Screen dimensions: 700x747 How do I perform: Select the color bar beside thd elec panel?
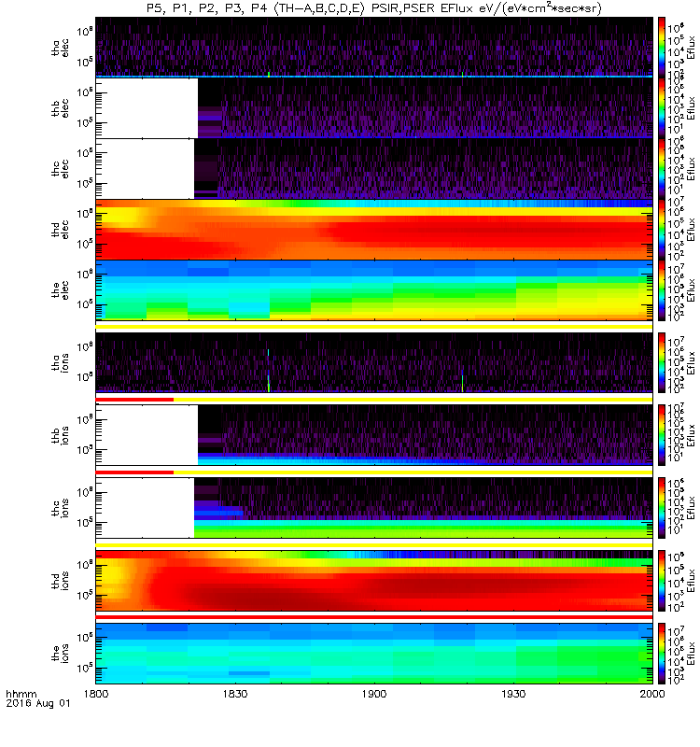point(662,229)
